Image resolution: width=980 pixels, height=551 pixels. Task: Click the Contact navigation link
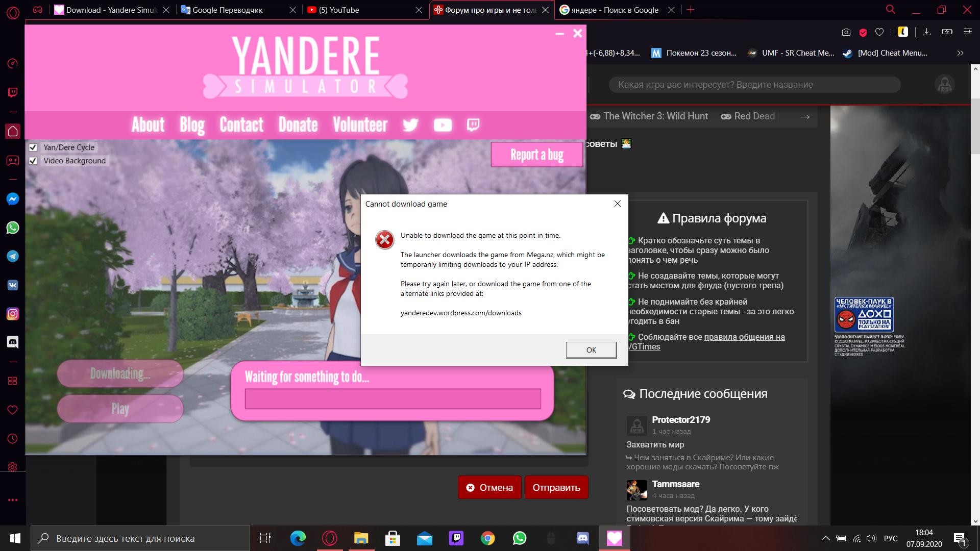pyautogui.click(x=241, y=124)
